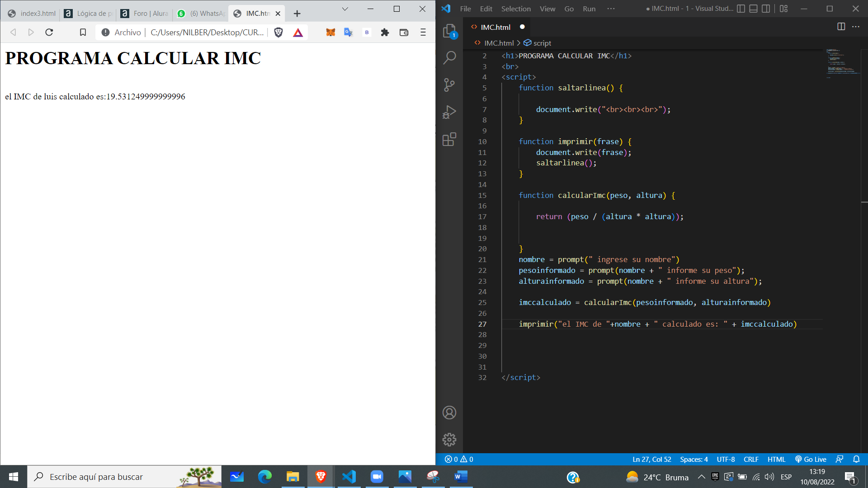The height and width of the screenshot is (488, 868).
Task: Open the Google Translate extension
Action: click(x=349, y=32)
